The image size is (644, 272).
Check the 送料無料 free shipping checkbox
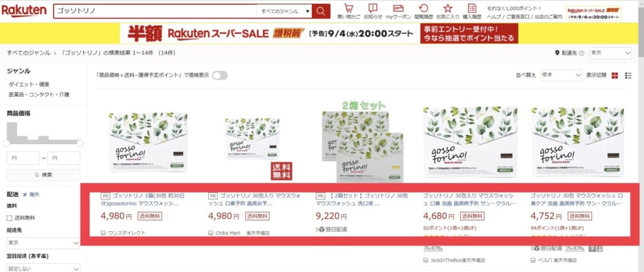pos(9,218)
